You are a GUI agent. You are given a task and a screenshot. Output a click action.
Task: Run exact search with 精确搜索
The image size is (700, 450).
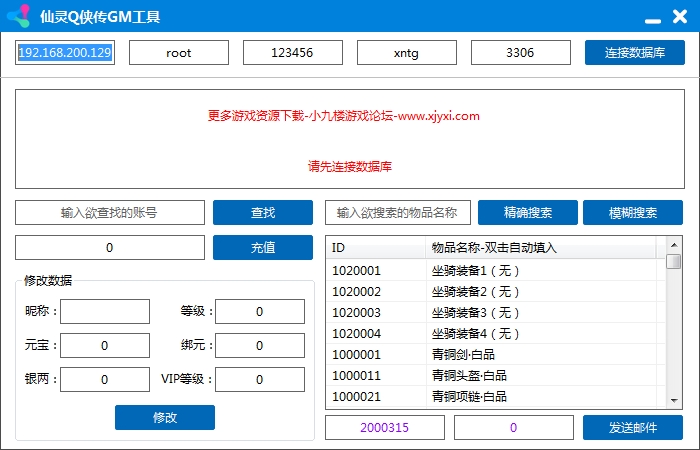[528, 213]
